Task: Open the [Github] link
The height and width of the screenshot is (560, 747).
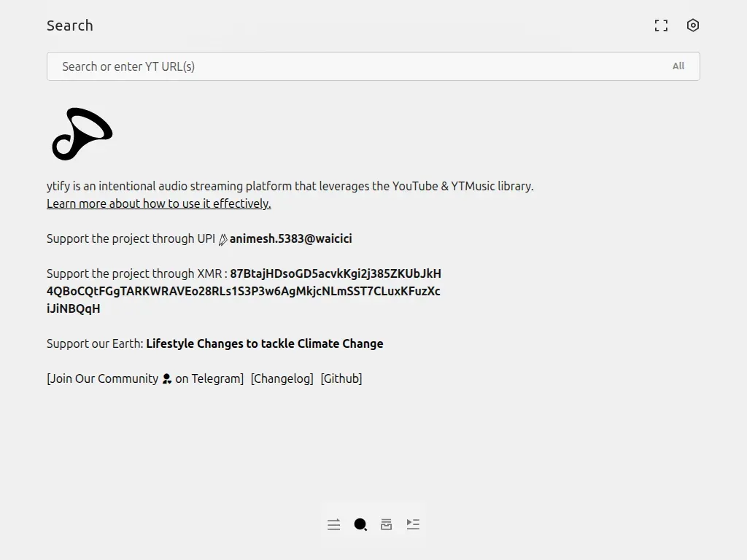Action: [341, 378]
